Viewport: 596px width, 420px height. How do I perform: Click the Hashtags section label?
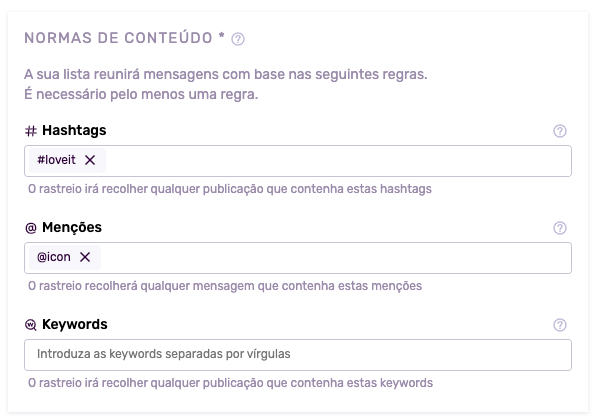(x=74, y=130)
